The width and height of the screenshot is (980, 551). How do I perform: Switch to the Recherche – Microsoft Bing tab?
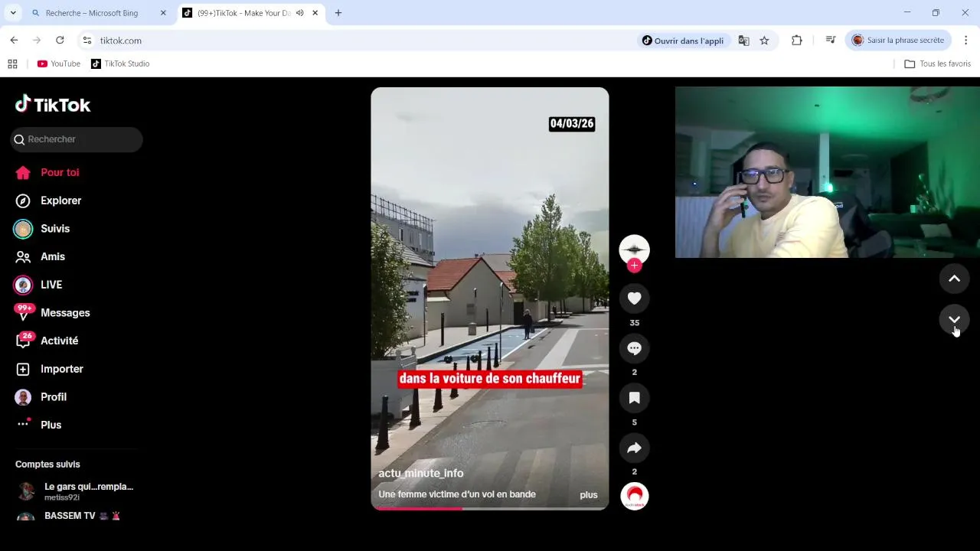(92, 13)
